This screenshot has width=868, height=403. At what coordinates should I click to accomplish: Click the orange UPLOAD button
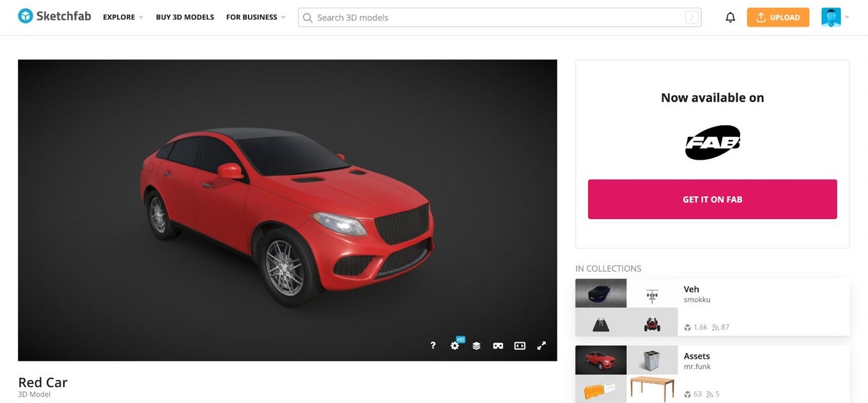(778, 17)
